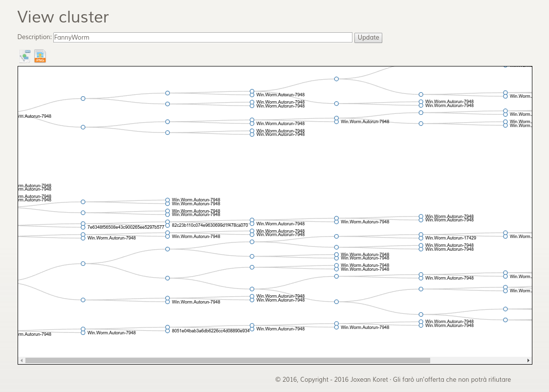
Task: Click the left arrow of the horizontal scrollbar
Action: [21, 360]
